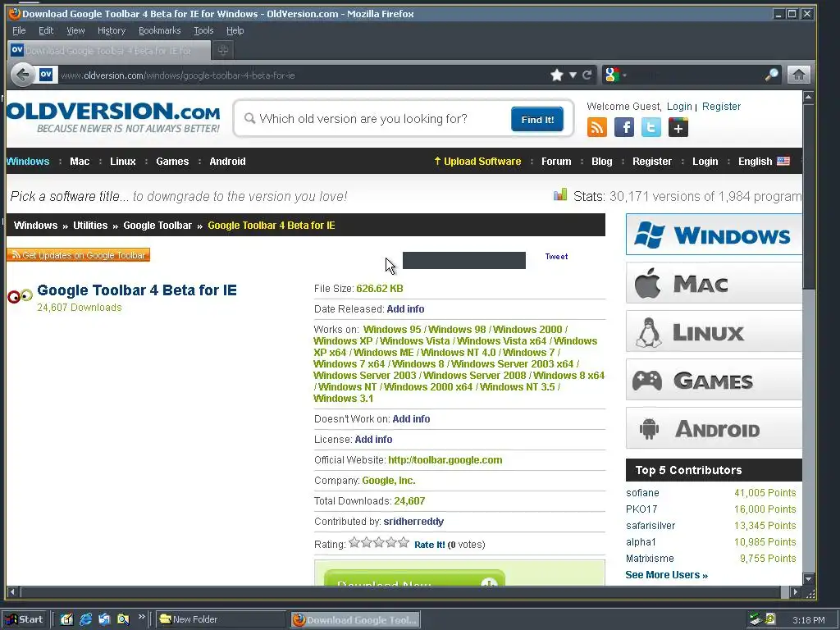Open the Tools menu
Viewport: 840px width, 630px height.
[x=203, y=30]
